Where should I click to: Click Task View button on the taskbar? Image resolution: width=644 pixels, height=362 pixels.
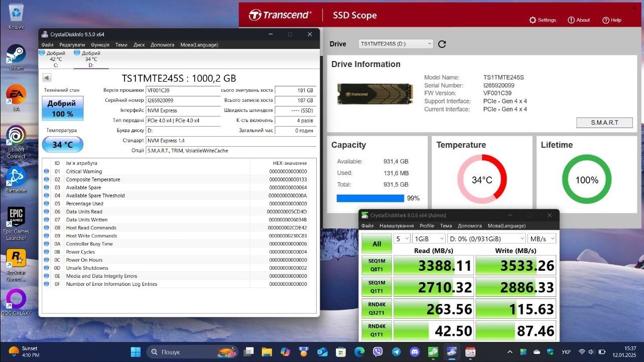pos(248,351)
